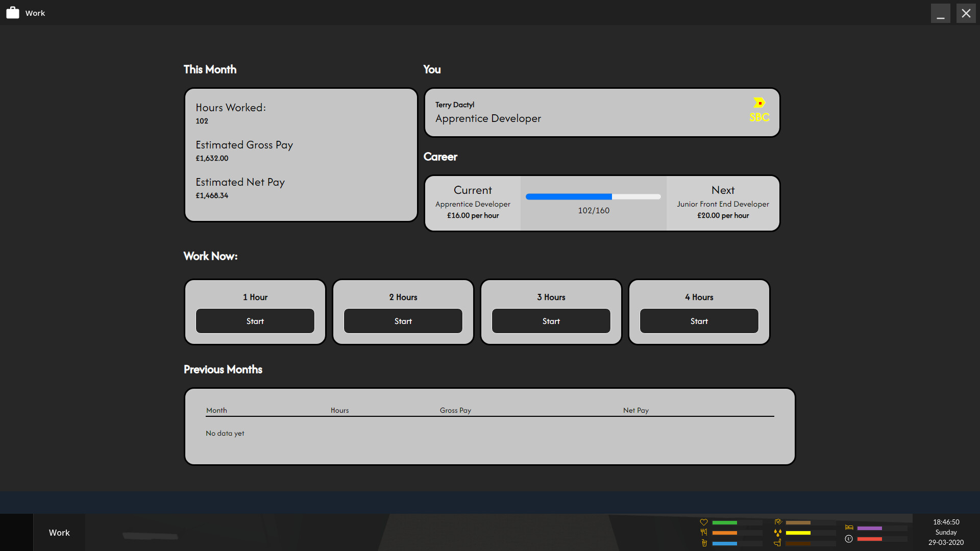This screenshot has height=551, width=980.
Task: Click the smiley face happiness icon
Action: pyautogui.click(x=849, y=539)
